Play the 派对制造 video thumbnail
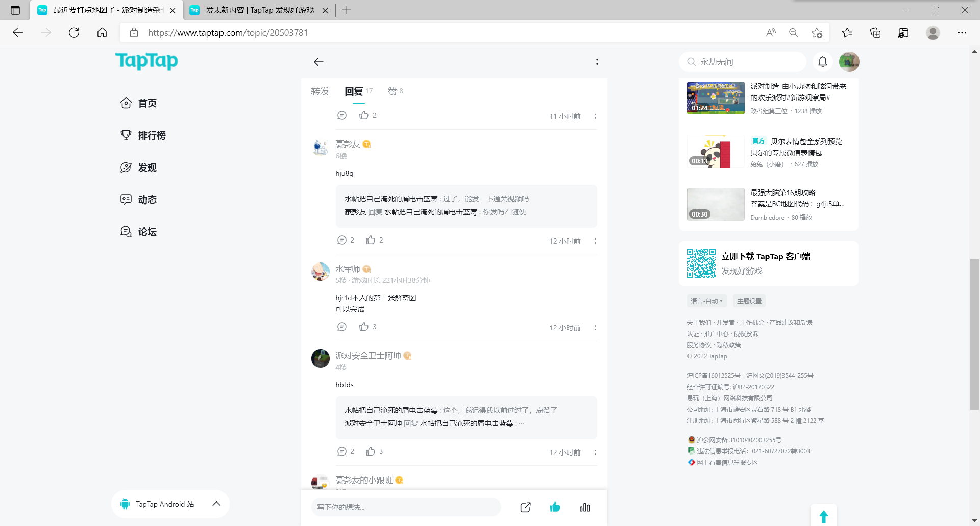The height and width of the screenshot is (526, 980). click(x=716, y=98)
